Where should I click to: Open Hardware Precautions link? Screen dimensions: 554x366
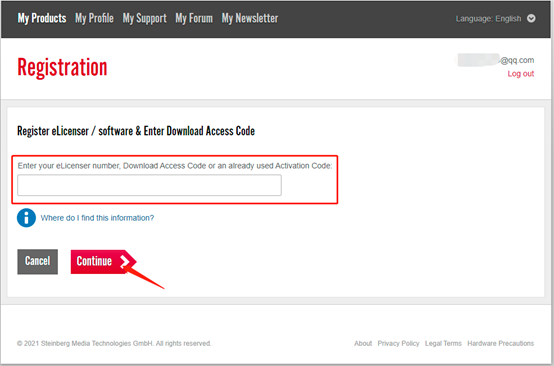point(500,343)
